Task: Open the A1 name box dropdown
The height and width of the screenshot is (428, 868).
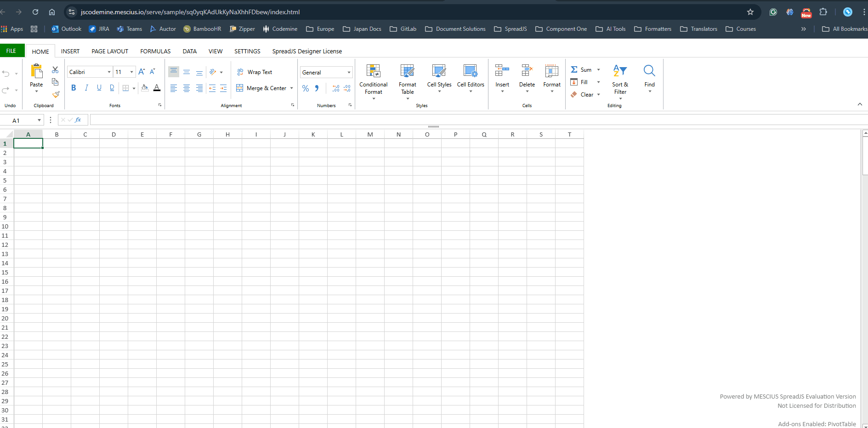Action: tap(39, 120)
